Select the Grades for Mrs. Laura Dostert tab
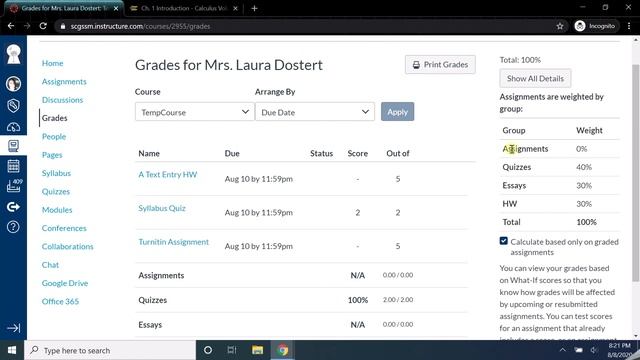 pos(65,8)
